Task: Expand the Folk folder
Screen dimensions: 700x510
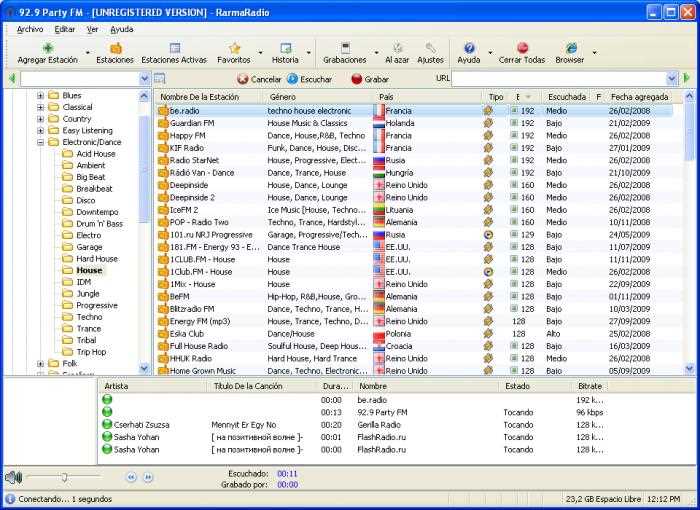Action: (x=40, y=364)
